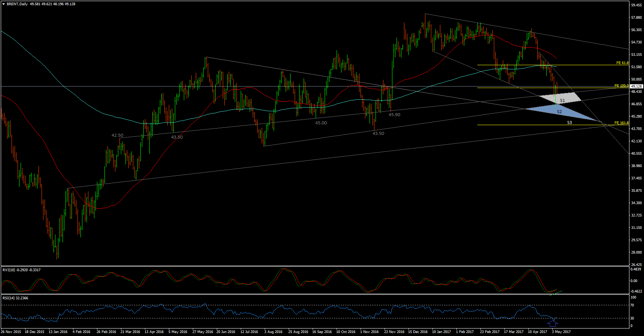Click the 26 Nov 2015 date marker
The image size is (644, 336).
(x=11, y=332)
